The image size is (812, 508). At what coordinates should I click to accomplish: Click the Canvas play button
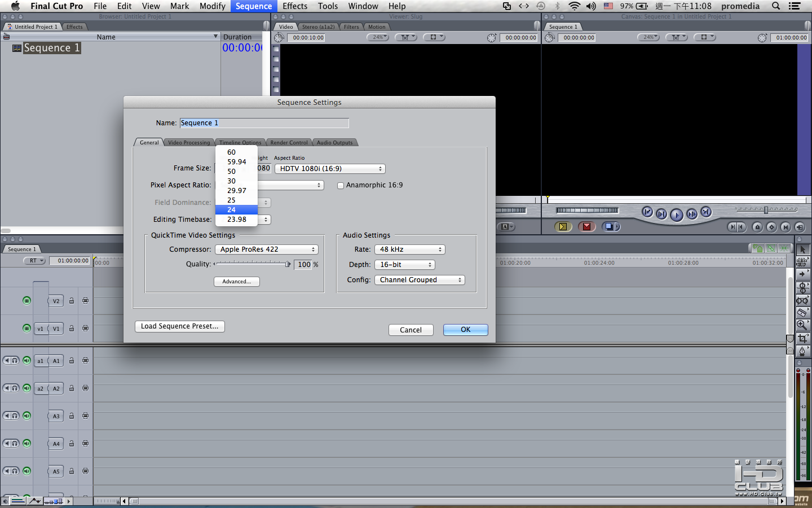coord(677,214)
